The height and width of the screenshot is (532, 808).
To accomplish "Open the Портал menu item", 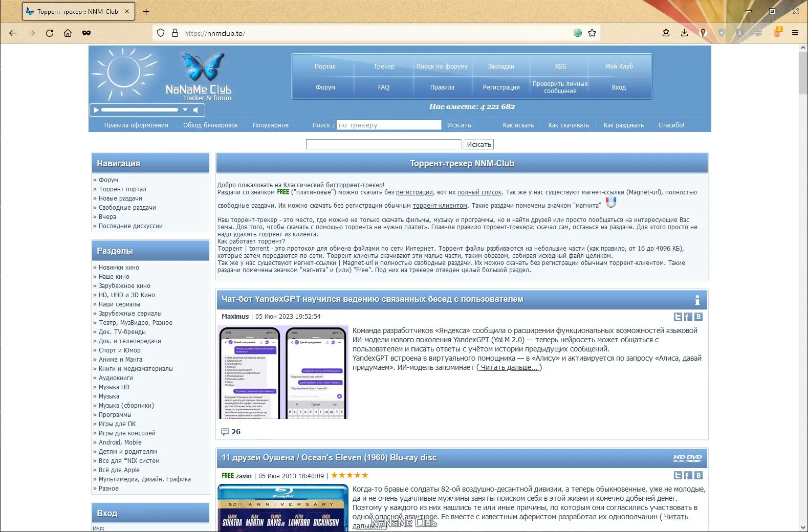I will pyautogui.click(x=325, y=66).
